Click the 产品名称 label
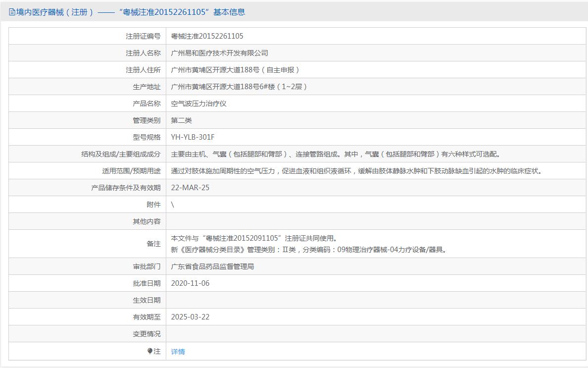 point(147,104)
